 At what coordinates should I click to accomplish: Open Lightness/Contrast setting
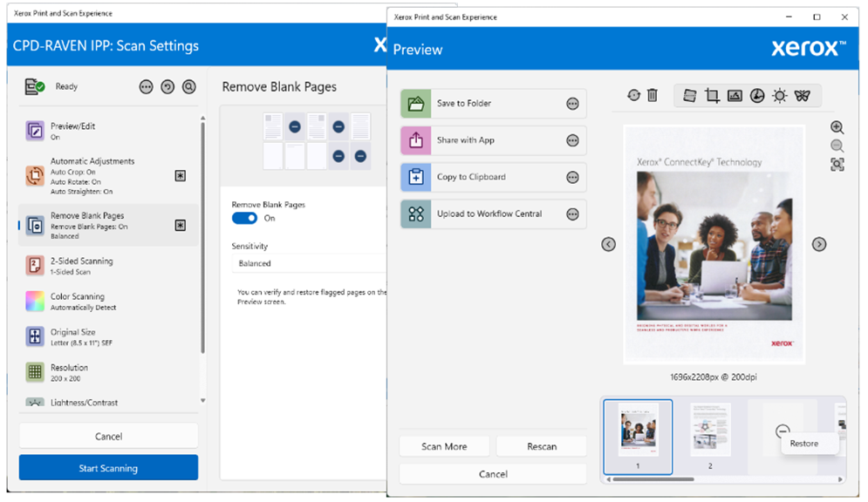tap(108, 402)
